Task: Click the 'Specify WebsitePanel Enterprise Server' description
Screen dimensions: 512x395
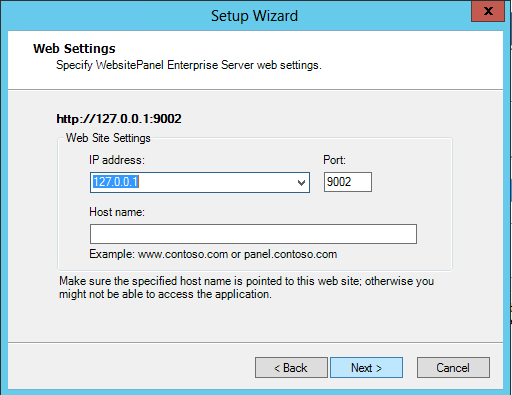Action: [189, 65]
